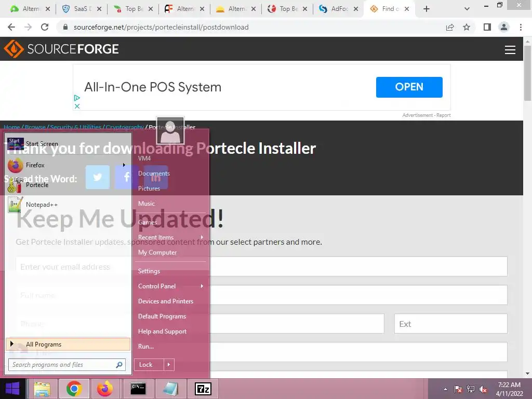Open a new browser tab
The height and width of the screenshot is (399, 532).
427,9
